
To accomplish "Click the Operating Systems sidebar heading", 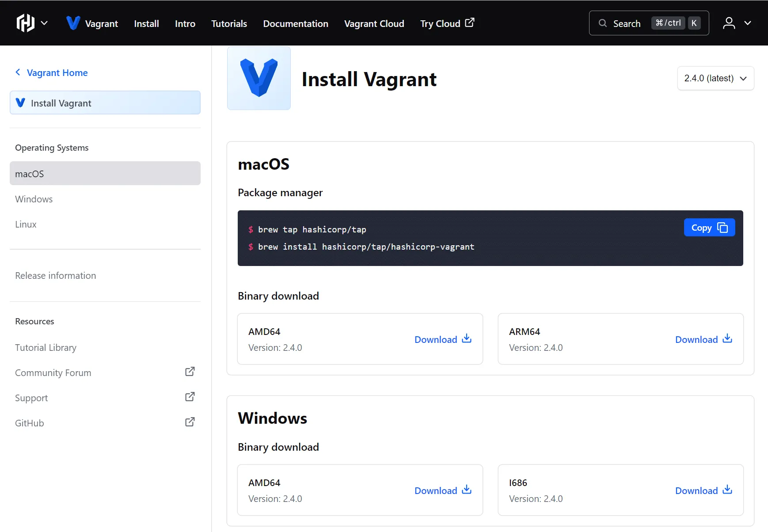I will [52, 148].
